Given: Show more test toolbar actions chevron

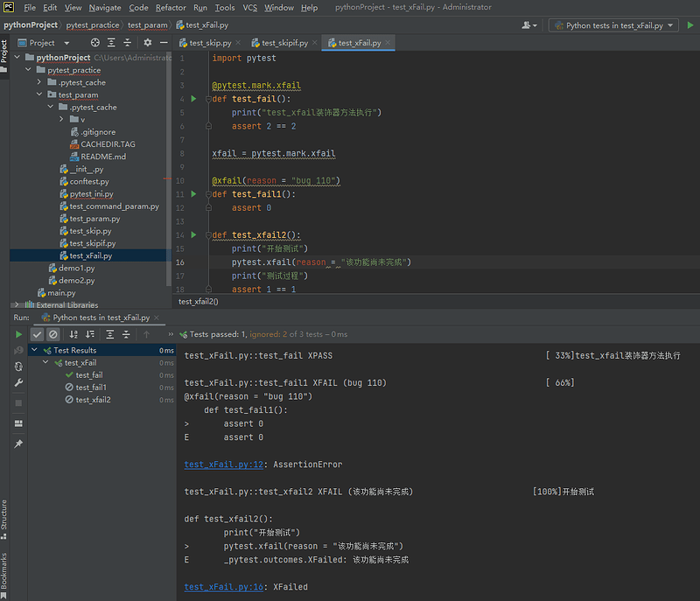Looking at the screenshot, I should [x=171, y=334].
